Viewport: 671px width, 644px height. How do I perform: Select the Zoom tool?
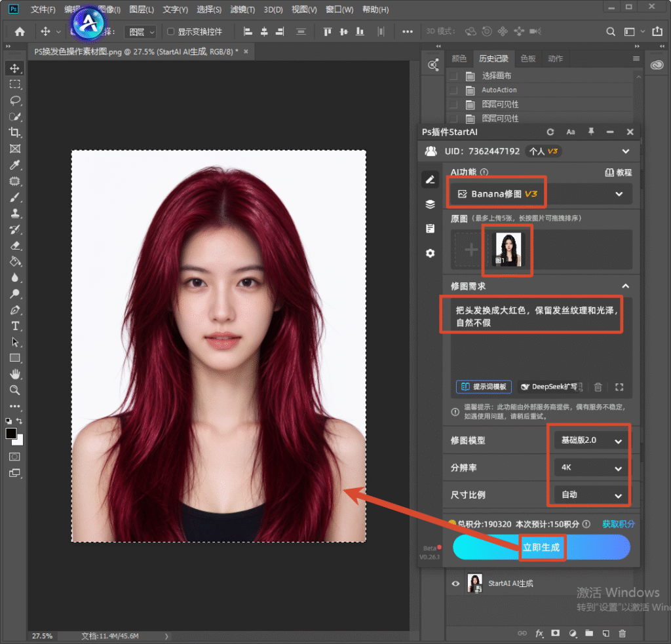coord(14,390)
